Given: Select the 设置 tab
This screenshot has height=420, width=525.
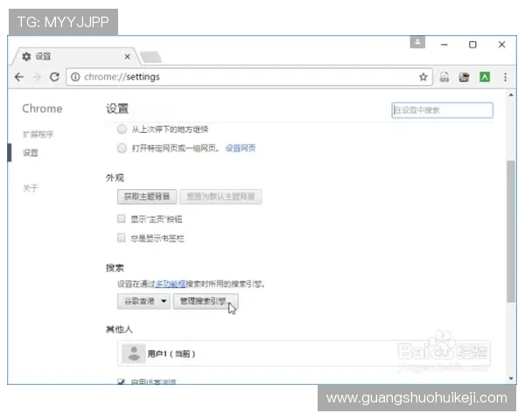Looking at the screenshot, I should tap(75, 56).
